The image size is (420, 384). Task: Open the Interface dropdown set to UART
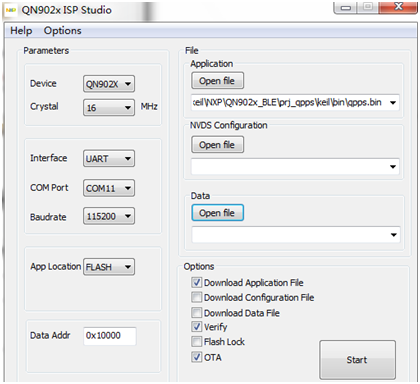tap(109, 158)
